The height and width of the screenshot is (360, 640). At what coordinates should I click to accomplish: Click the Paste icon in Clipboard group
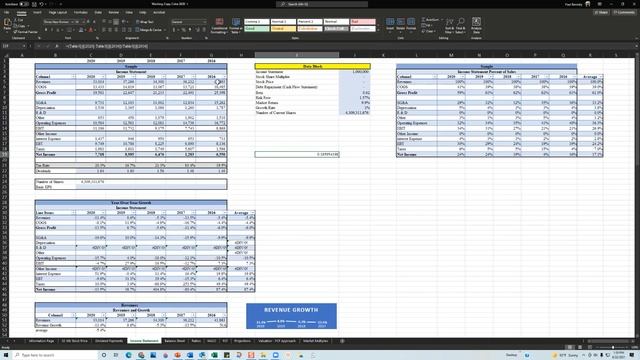7,24
